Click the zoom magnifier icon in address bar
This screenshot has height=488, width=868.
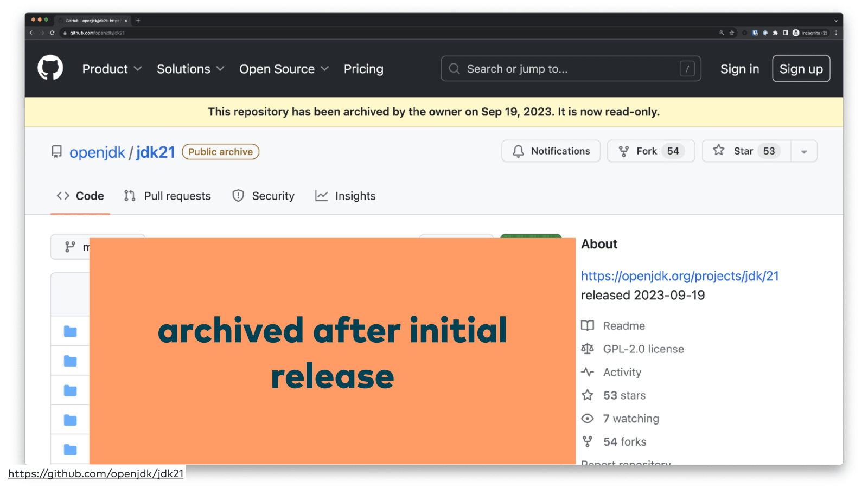coord(722,33)
